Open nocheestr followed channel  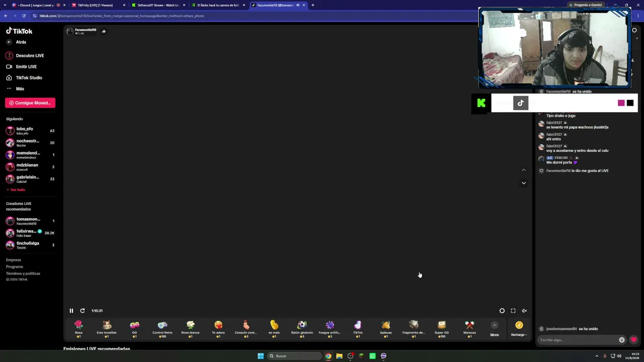pos(30,143)
